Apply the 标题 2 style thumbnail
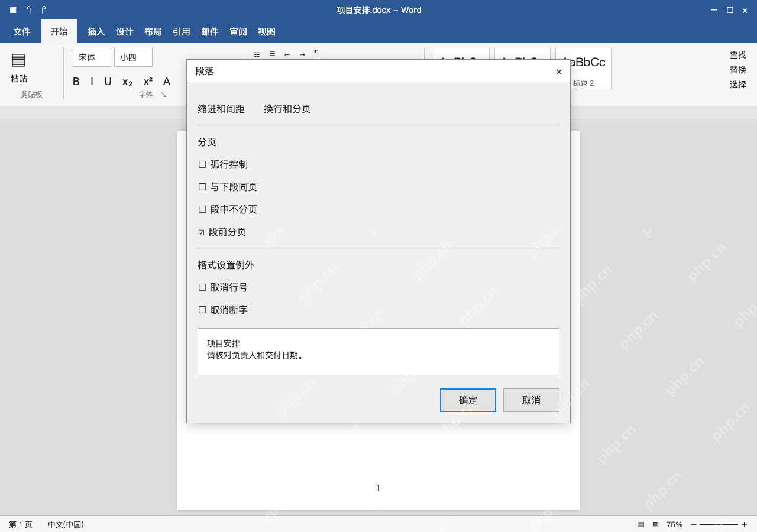This screenshot has height=532, width=757. pos(583,69)
